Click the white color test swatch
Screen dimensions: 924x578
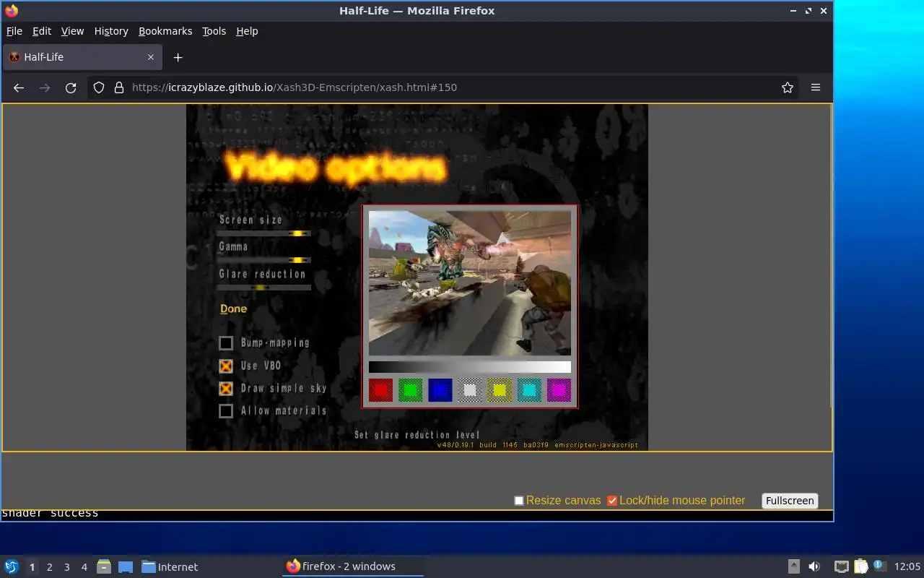470,390
